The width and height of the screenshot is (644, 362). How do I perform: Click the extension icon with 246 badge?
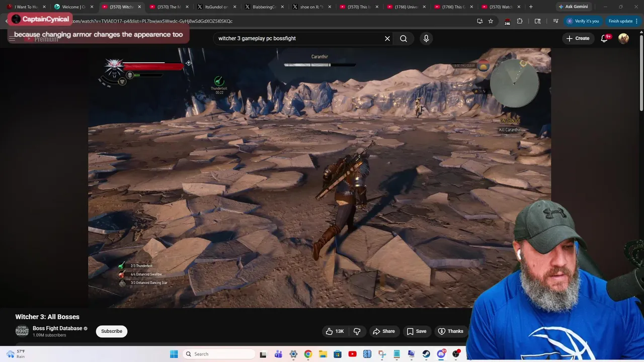(507, 22)
